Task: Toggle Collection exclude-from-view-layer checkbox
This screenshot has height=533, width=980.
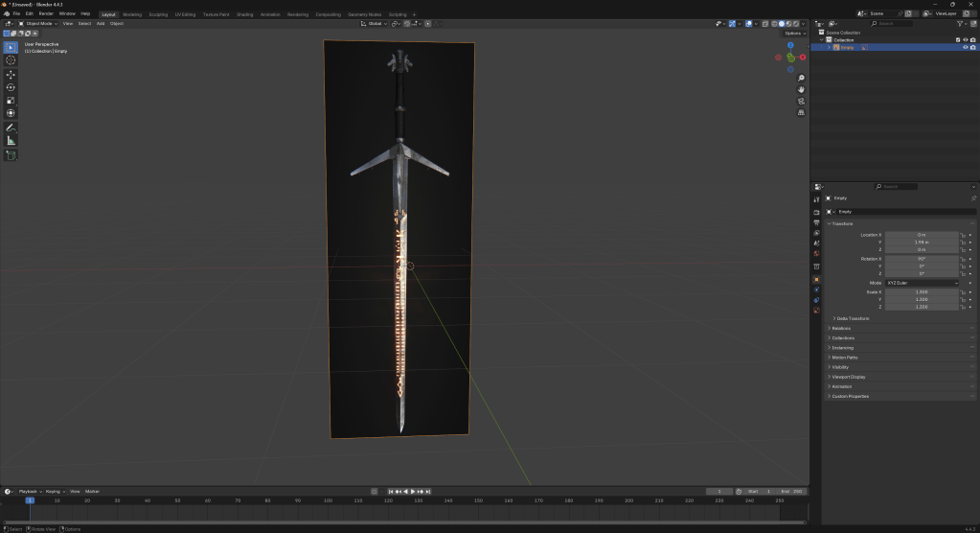Action: tap(957, 40)
